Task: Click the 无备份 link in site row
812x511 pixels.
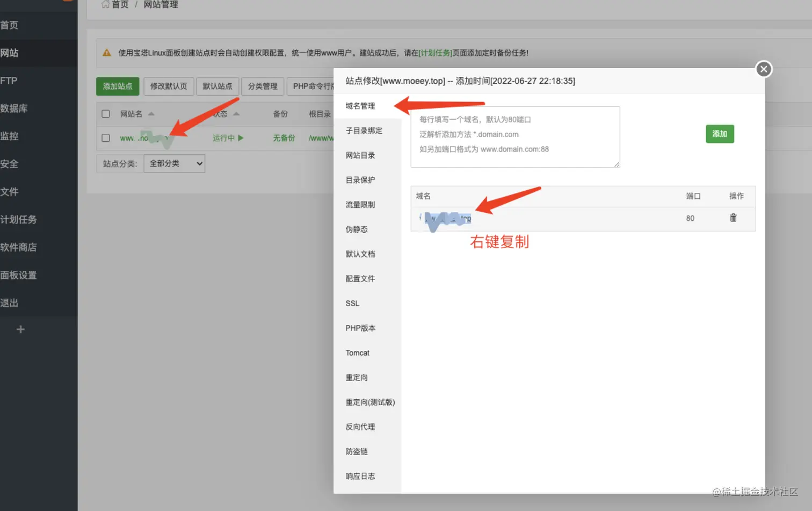Action: (284, 138)
